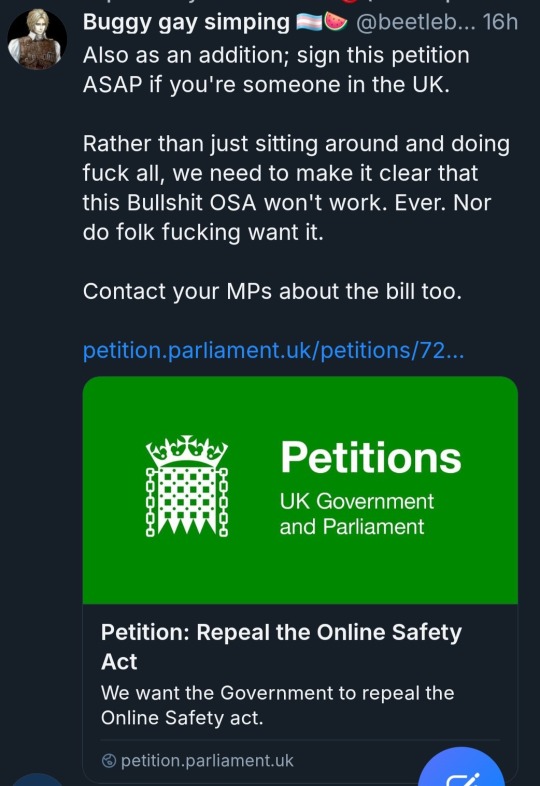The width and height of the screenshot is (540, 786).
Task: Click the portcullis crown logo
Action: 187,486
